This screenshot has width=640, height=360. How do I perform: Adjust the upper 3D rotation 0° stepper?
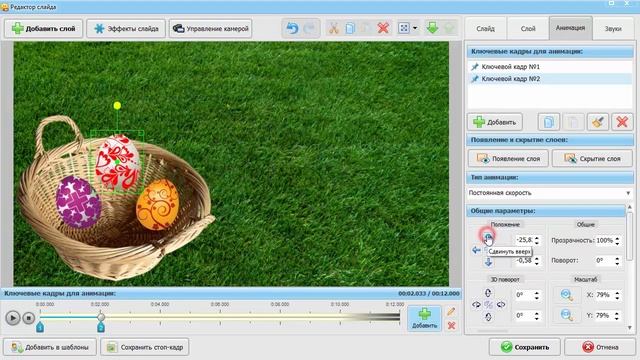(x=537, y=295)
